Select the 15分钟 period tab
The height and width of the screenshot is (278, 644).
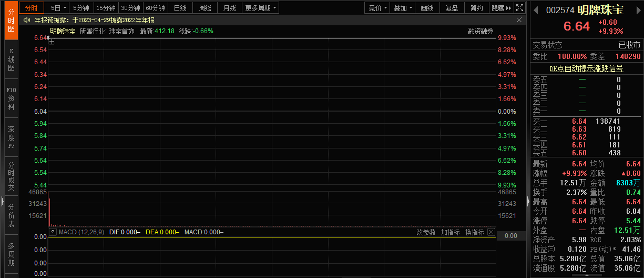click(106, 8)
